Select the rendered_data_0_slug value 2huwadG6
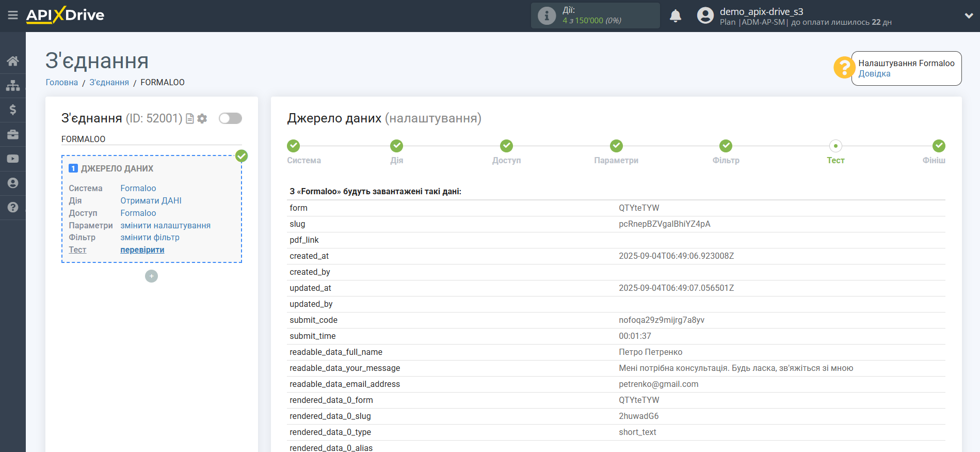This screenshot has height=452, width=980. pos(638,416)
